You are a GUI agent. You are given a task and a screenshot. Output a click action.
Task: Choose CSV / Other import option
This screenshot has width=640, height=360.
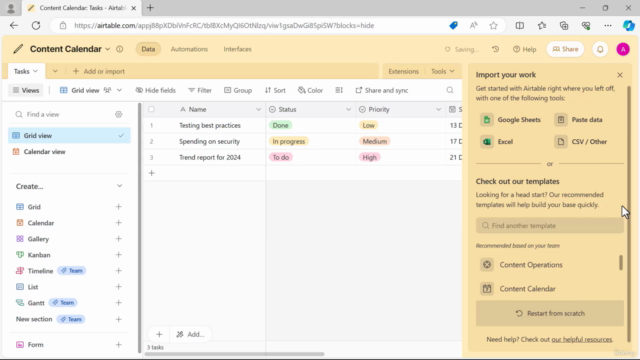click(x=581, y=142)
